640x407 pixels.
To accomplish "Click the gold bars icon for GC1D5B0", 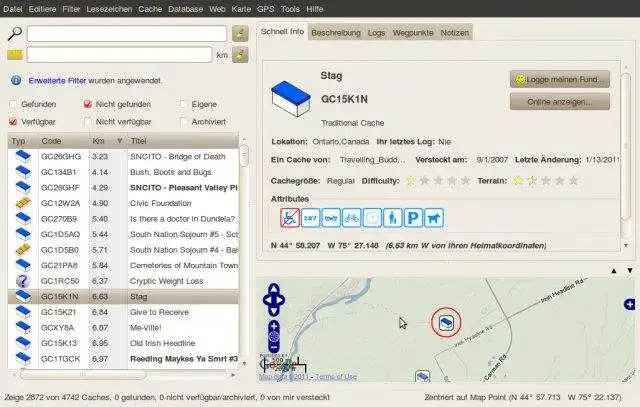I will tap(23, 249).
